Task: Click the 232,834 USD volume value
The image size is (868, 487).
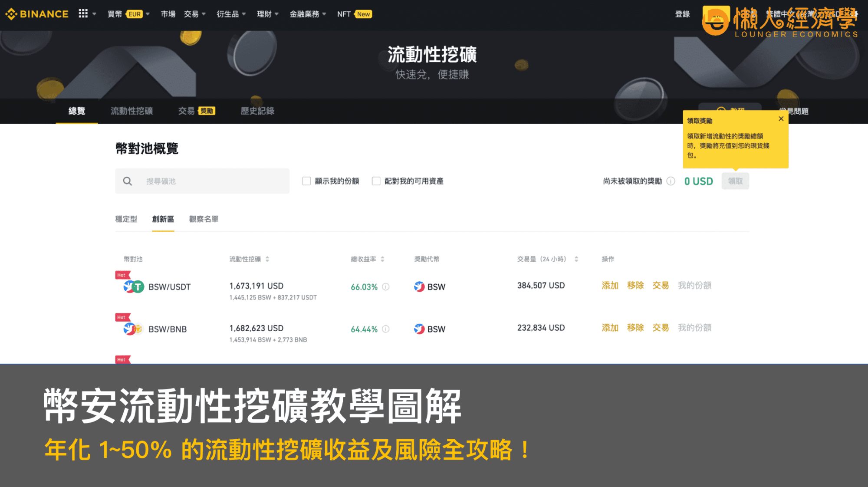Action: click(541, 327)
